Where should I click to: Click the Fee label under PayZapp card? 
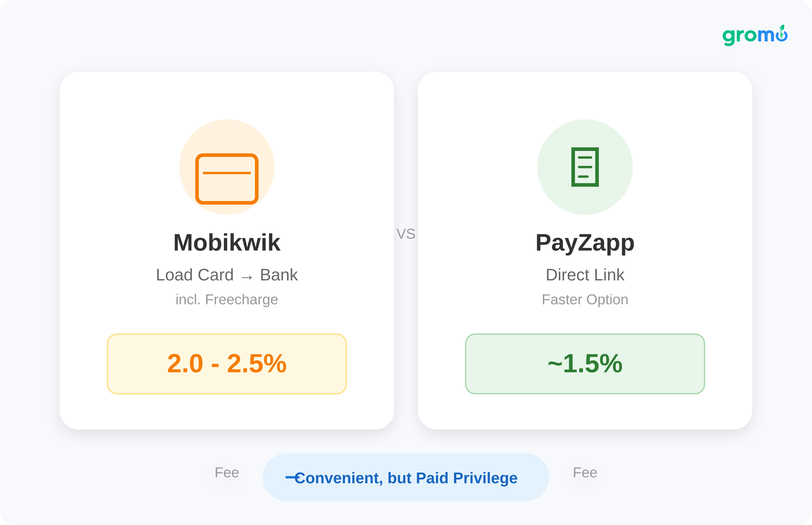(x=585, y=473)
